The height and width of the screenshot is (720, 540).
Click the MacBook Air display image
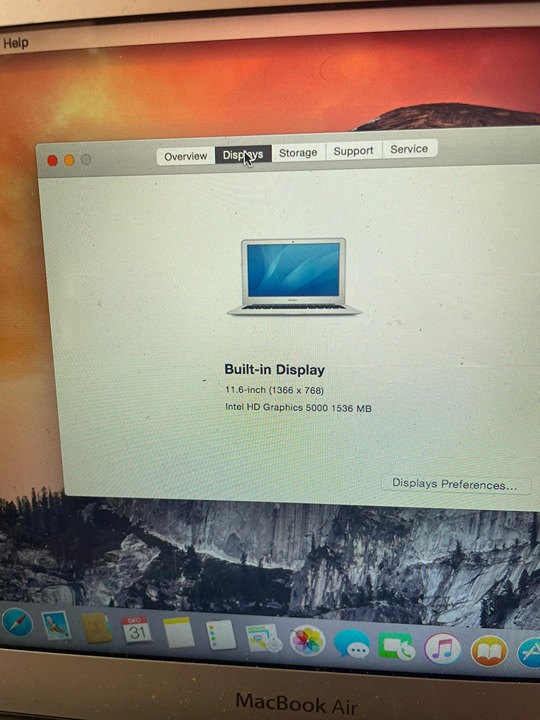click(294, 276)
